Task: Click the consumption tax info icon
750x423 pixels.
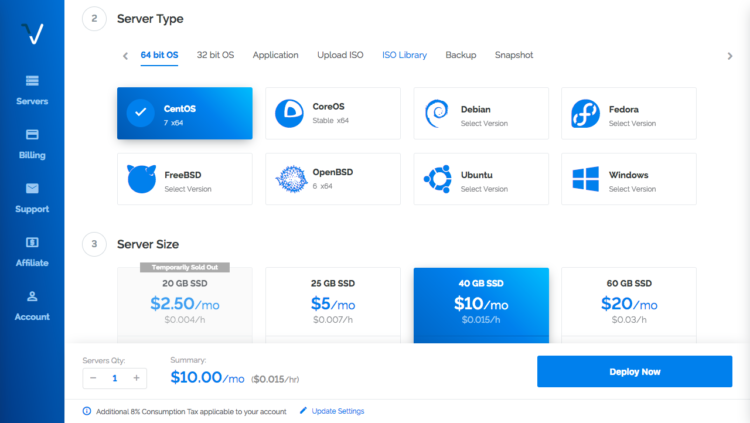Action: click(x=87, y=411)
